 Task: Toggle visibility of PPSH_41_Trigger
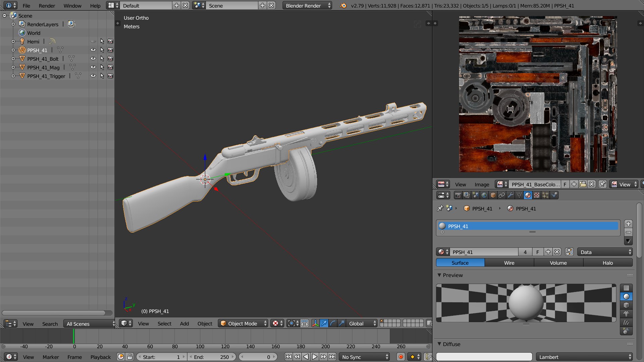point(93,76)
